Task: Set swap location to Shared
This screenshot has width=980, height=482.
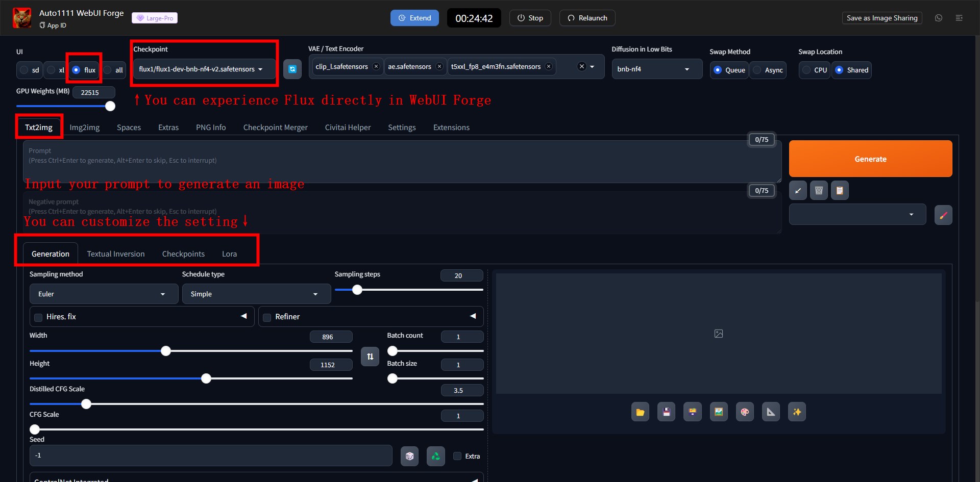Action: coord(852,70)
